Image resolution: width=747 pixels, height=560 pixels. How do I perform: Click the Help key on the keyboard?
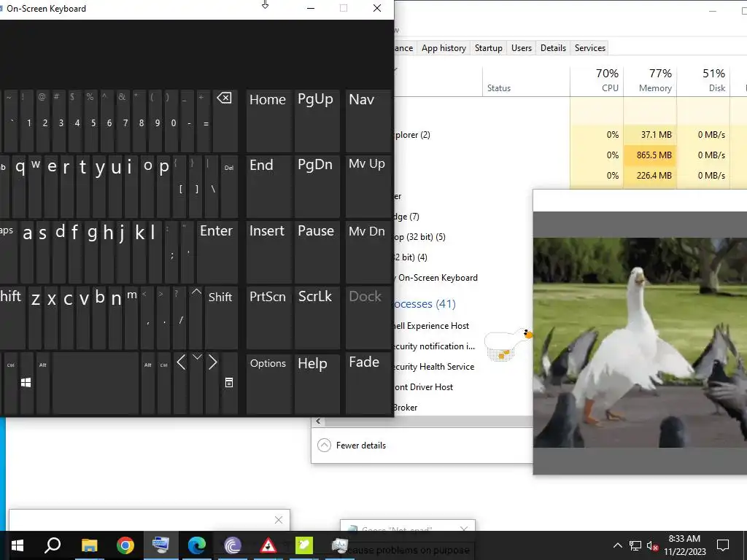317,384
